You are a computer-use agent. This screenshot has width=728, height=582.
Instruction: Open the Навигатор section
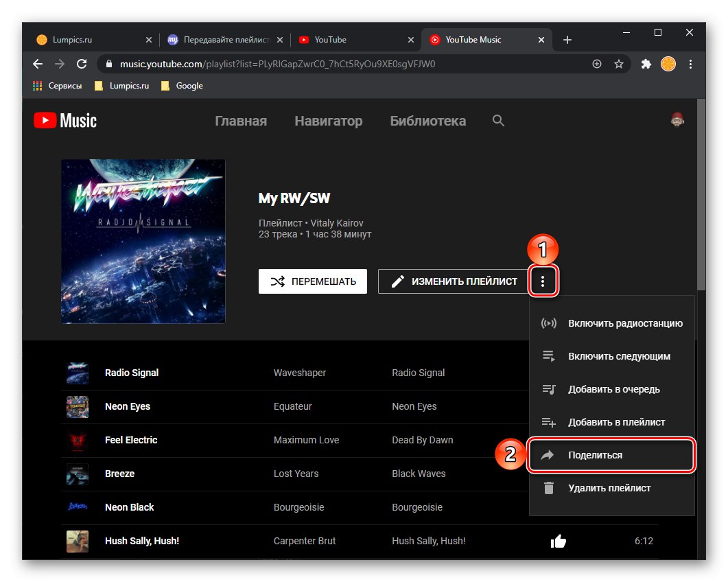[329, 121]
